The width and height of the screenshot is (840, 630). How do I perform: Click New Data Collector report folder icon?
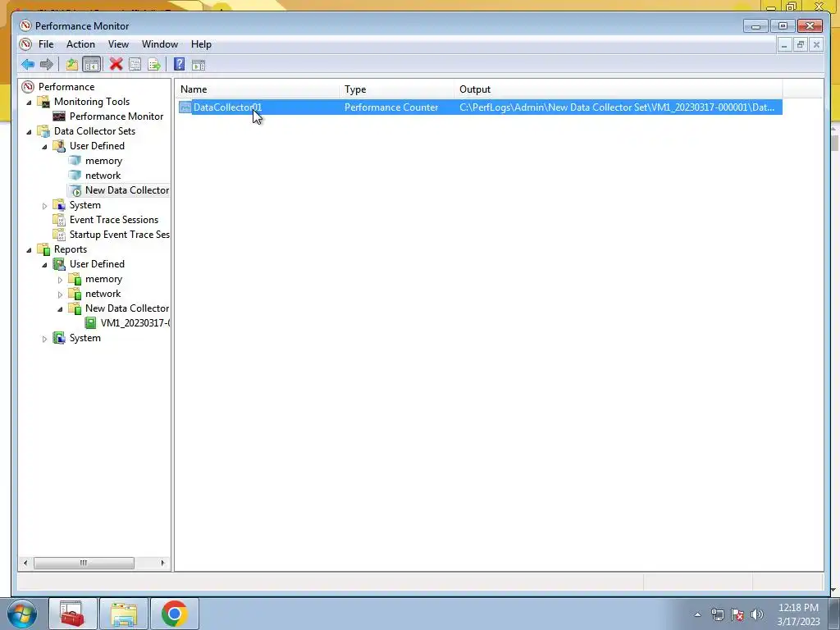[75, 308]
